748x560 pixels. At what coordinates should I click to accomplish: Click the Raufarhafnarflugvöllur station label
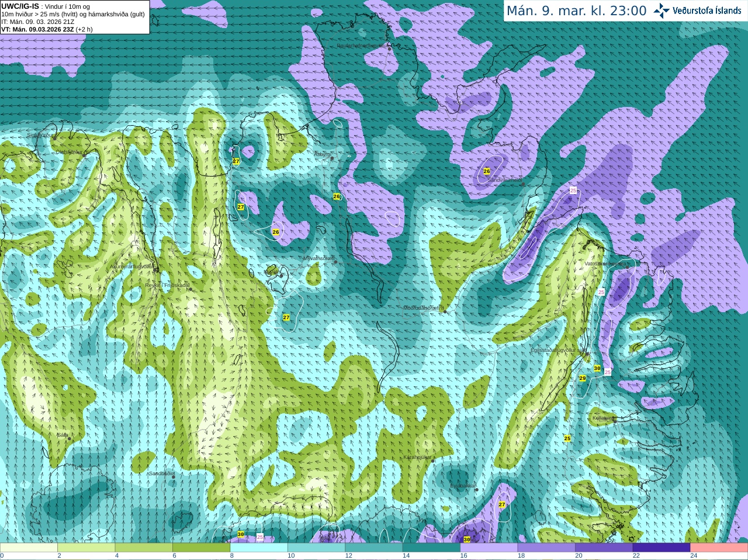point(362,45)
